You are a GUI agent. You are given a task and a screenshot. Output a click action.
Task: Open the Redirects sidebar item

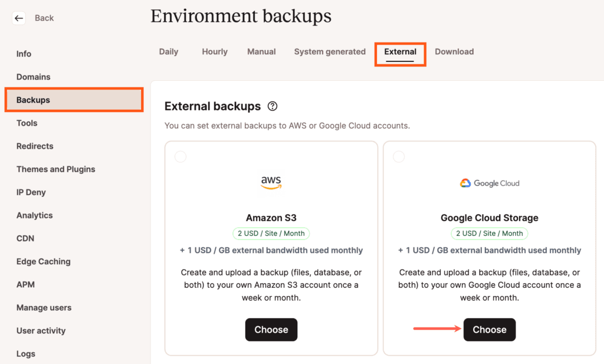(35, 146)
